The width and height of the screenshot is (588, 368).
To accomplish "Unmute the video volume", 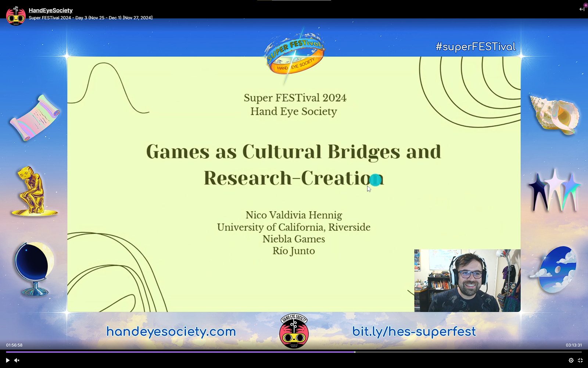I will tap(17, 360).
